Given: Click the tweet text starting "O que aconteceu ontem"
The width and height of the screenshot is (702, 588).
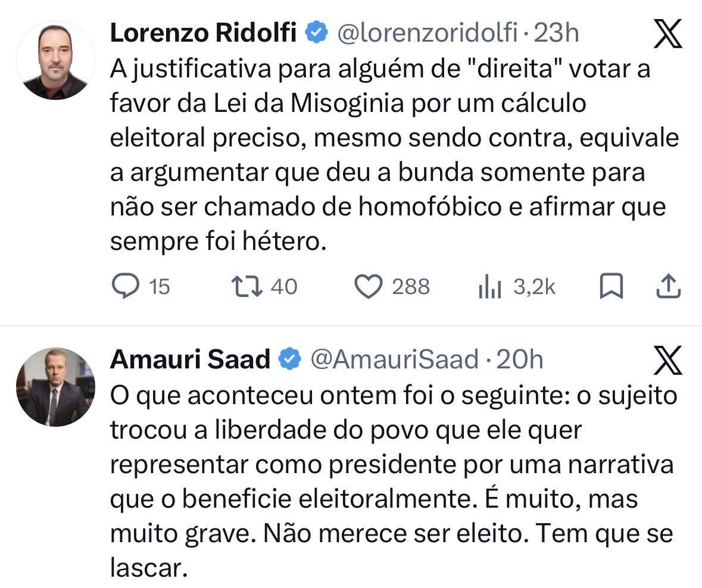Looking at the screenshot, I should tap(393, 482).
